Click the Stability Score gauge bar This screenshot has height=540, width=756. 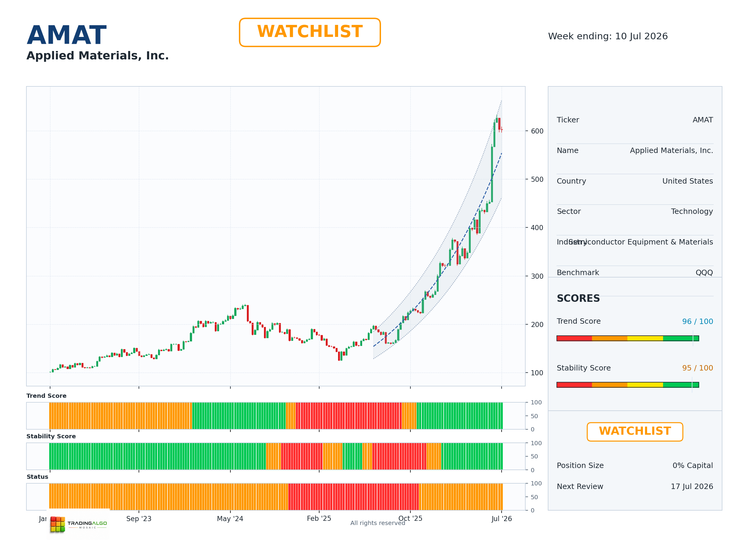628,385
